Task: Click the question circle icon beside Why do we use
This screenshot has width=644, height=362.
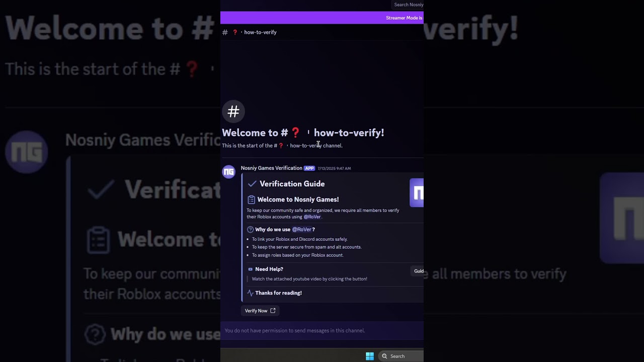Action: [x=250, y=229]
